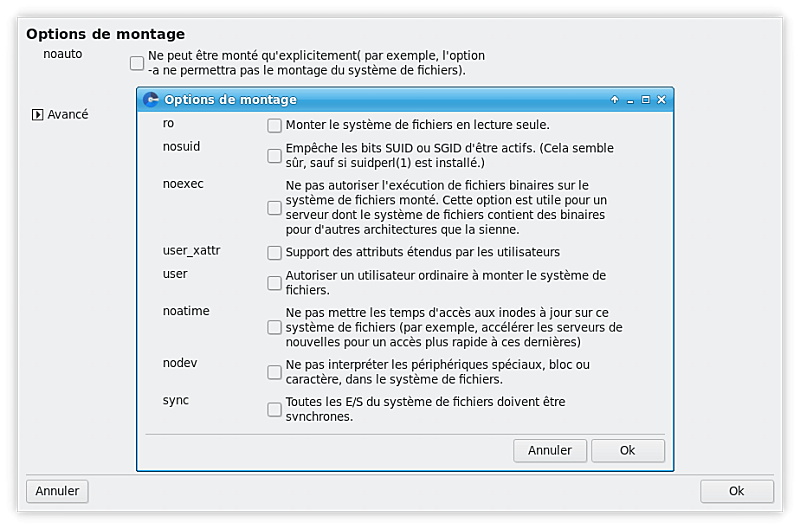Click the outer Annuler button
This screenshot has height=529, width=800.
click(x=57, y=491)
